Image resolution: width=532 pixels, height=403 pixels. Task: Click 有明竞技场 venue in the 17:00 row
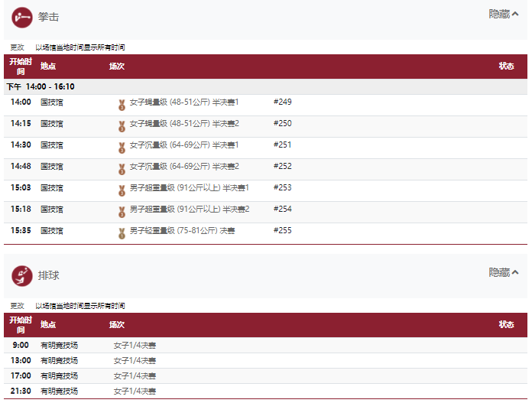click(60, 375)
